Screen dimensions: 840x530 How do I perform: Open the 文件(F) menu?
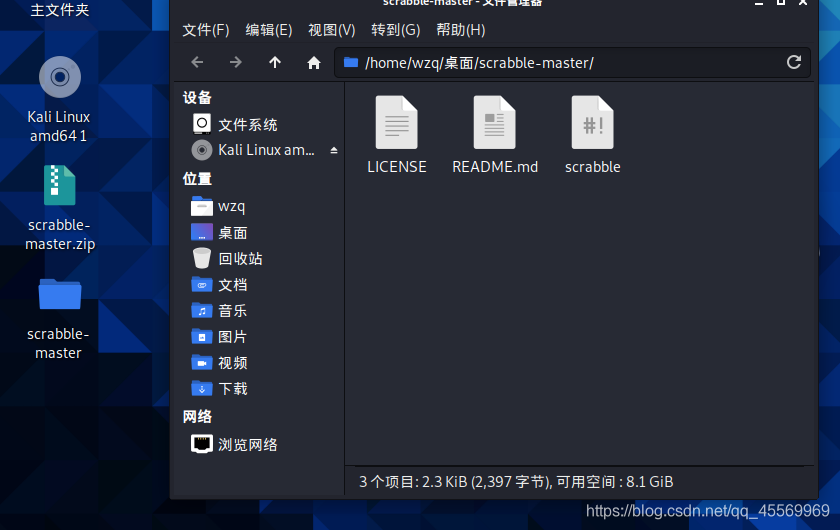click(x=206, y=30)
